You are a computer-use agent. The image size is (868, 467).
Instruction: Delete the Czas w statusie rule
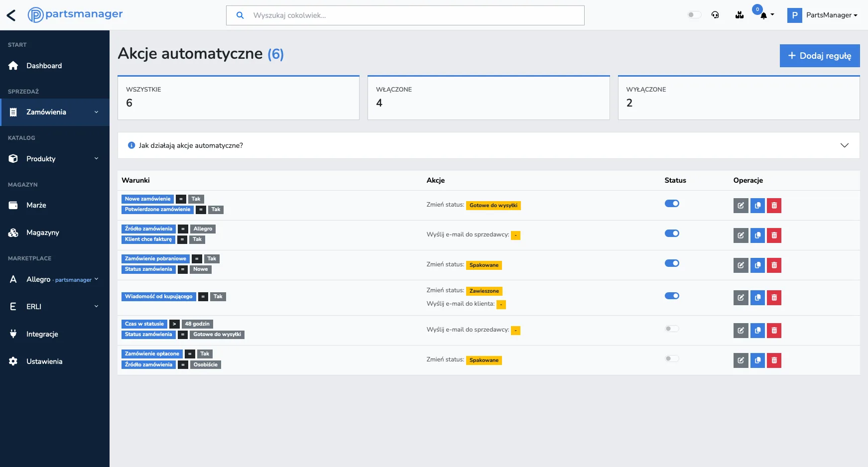coord(774,330)
